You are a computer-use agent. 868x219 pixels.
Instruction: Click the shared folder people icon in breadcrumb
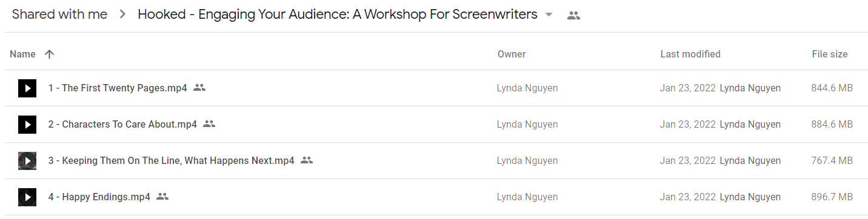click(573, 16)
